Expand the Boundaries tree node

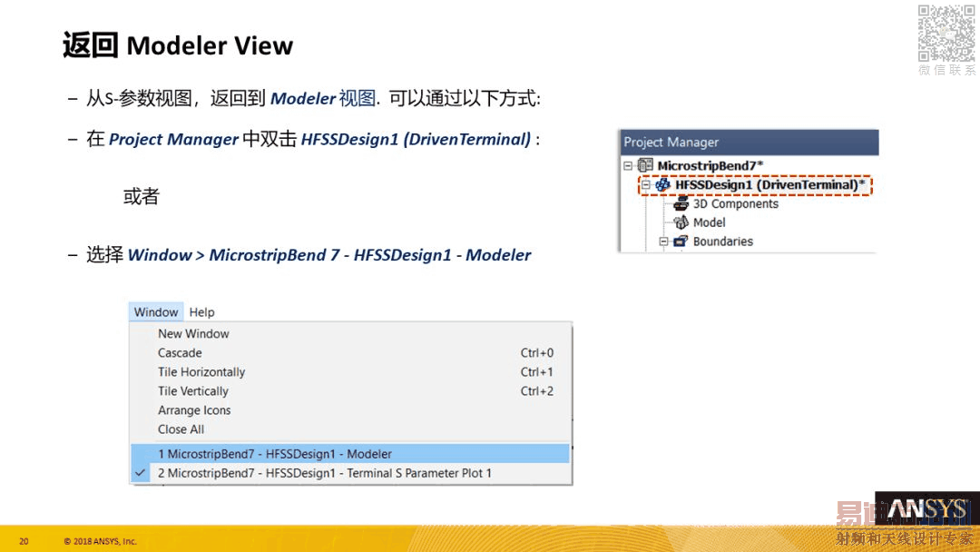[x=663, y=241]
